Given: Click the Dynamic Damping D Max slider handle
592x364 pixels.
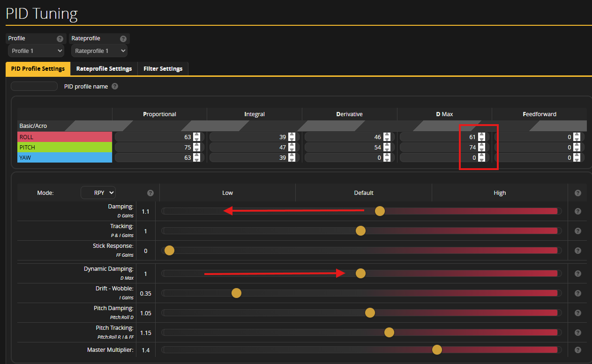Looking at the screenshot, I should 360,274.
